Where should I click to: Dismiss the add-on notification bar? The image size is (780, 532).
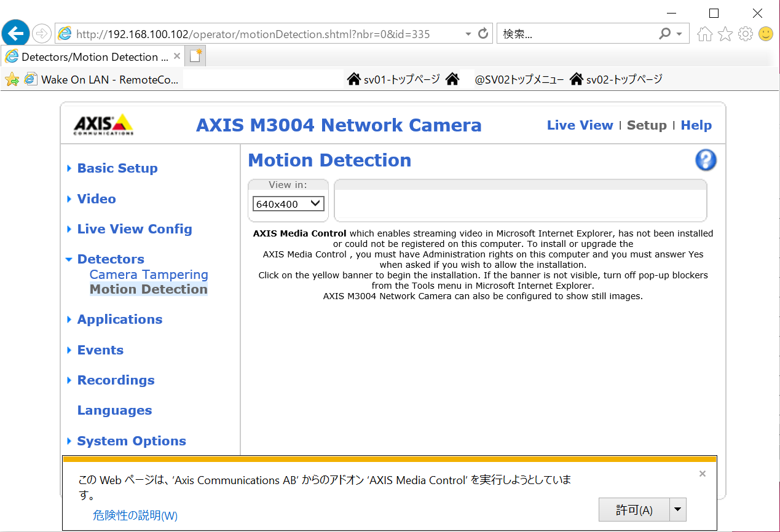(x=703, y=474)
